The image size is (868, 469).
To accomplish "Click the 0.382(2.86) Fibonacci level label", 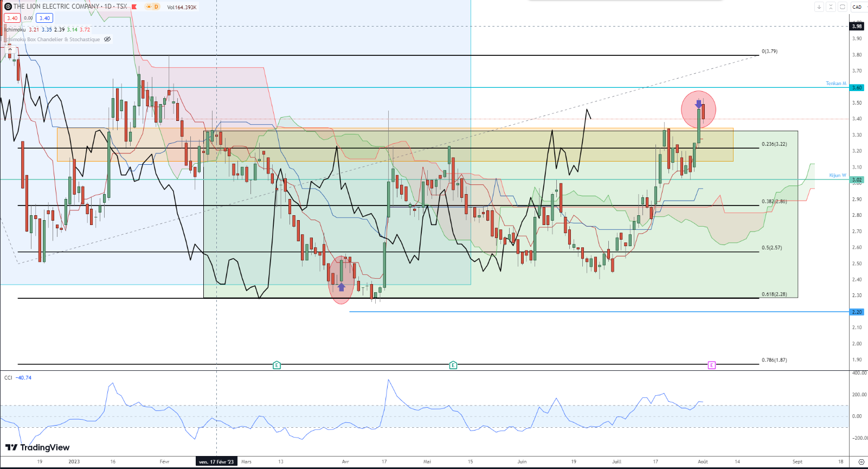I will [x=774, y=201].
